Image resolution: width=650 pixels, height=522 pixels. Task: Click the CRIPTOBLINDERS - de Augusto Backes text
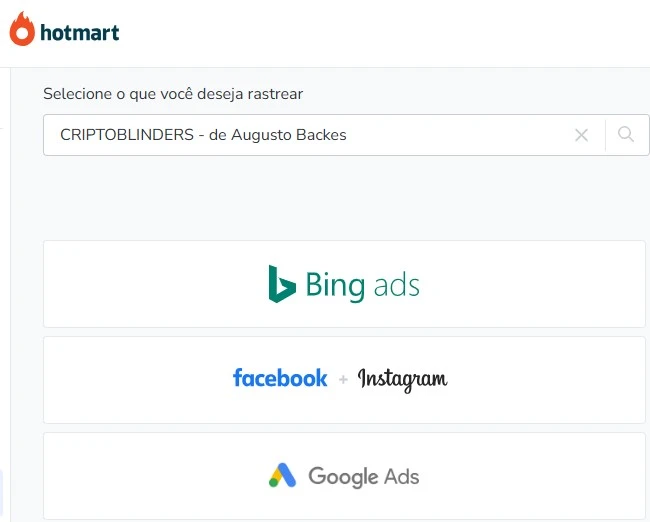click(x=203, y=135)
